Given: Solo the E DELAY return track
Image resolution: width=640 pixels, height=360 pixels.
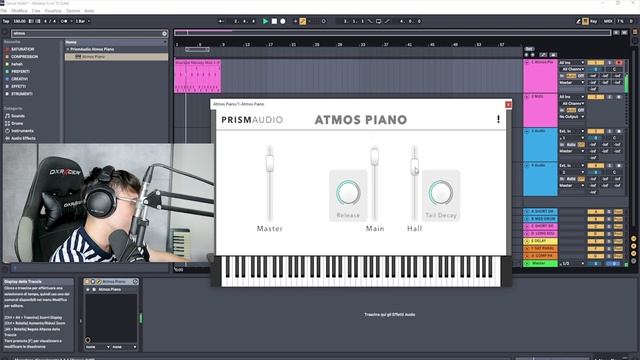Looking at the screenshot, I should [x=609, y=241].
